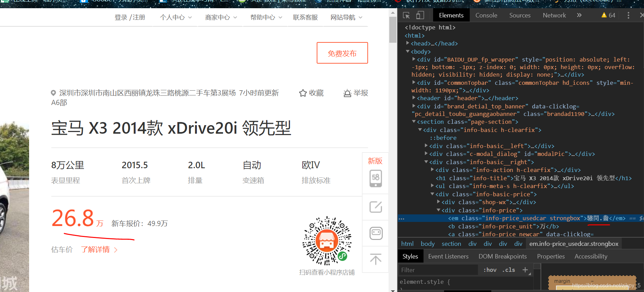Screen dimensions: 644x292
Task: Expand the 帮助中心 dropdown menu
Action: point(266,17)
